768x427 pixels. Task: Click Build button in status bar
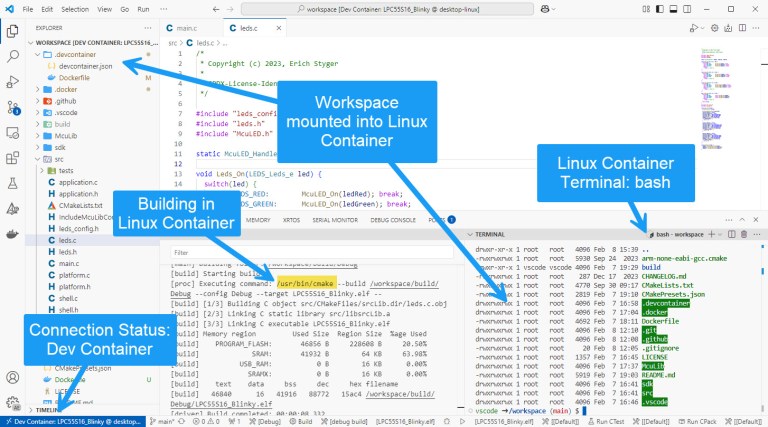[x=301, y=422]
